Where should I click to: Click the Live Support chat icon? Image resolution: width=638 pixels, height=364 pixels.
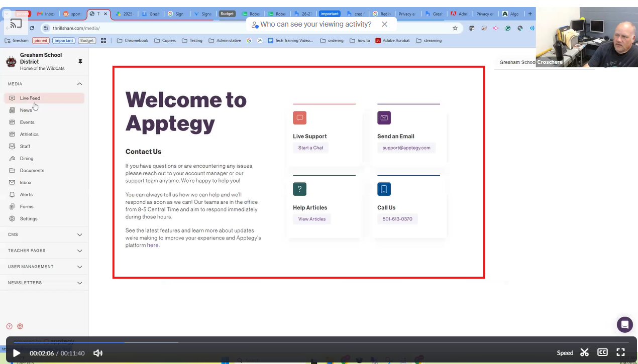click(x=299, y=118)
